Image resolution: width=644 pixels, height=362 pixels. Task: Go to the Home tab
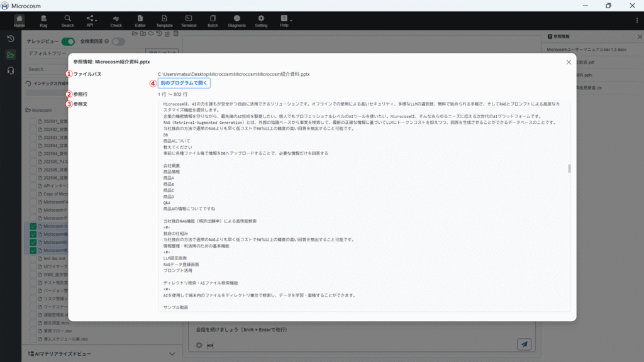pos(19,21)
